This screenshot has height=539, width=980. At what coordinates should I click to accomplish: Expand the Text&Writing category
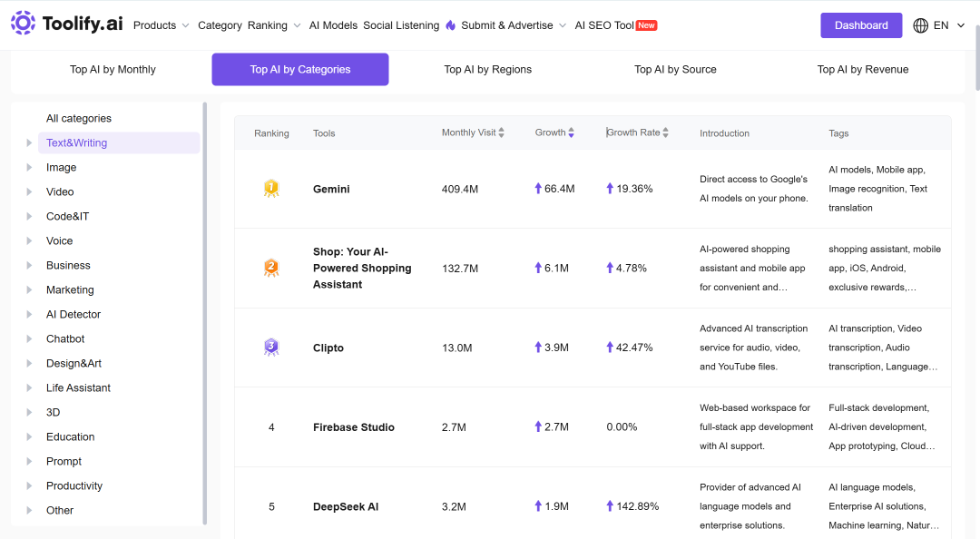tap(29, 142)
